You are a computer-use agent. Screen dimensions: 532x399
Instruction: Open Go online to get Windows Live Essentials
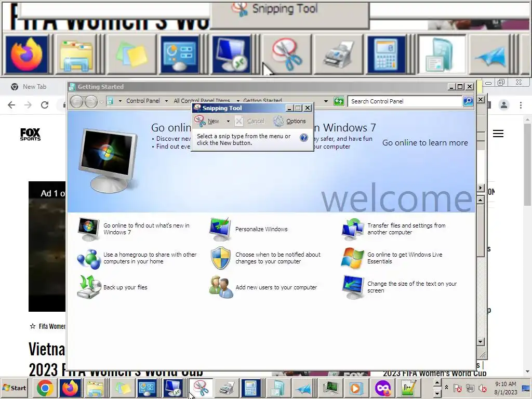pos(392,258)
